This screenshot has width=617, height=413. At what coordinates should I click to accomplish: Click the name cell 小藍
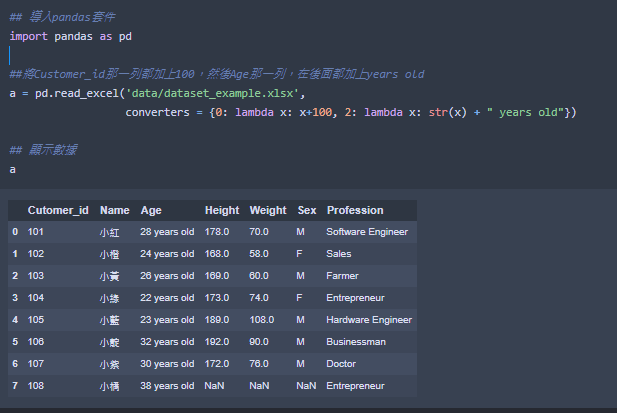click(x=109, y=321)
